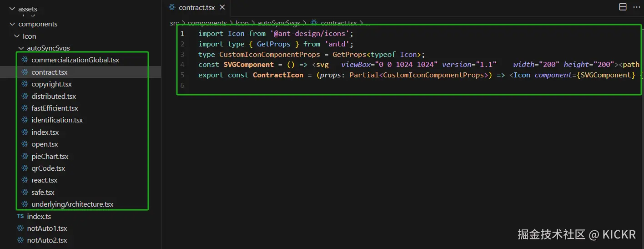Click React icon beside qrCode.tsx
This screenshot has height=249, width=644.
(x=25, y=168)
